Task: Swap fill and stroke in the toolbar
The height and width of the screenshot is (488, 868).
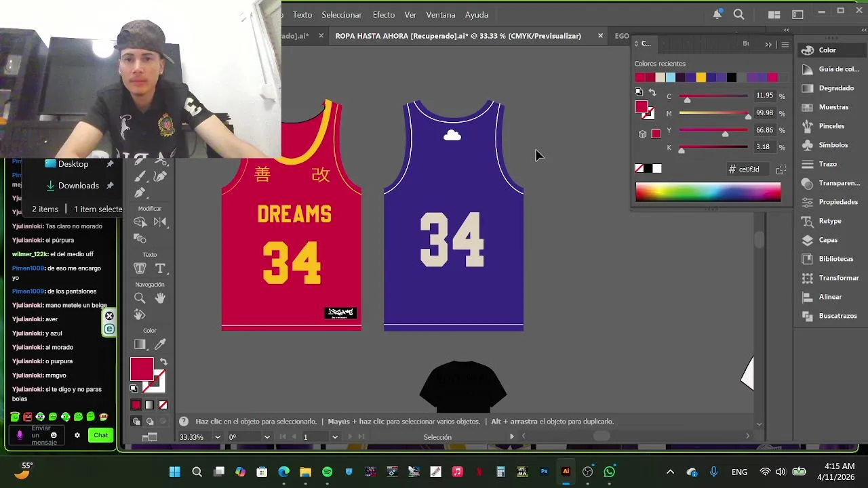Action: 163,362
